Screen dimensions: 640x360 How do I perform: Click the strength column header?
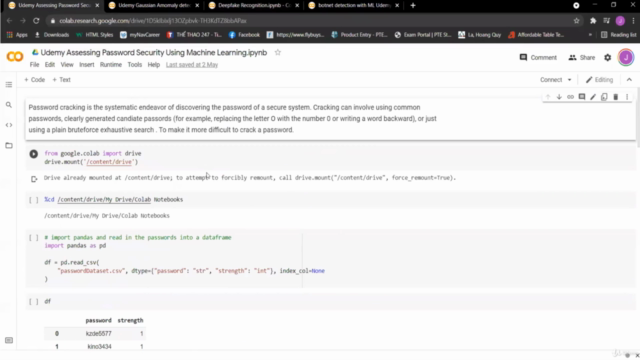130,321
